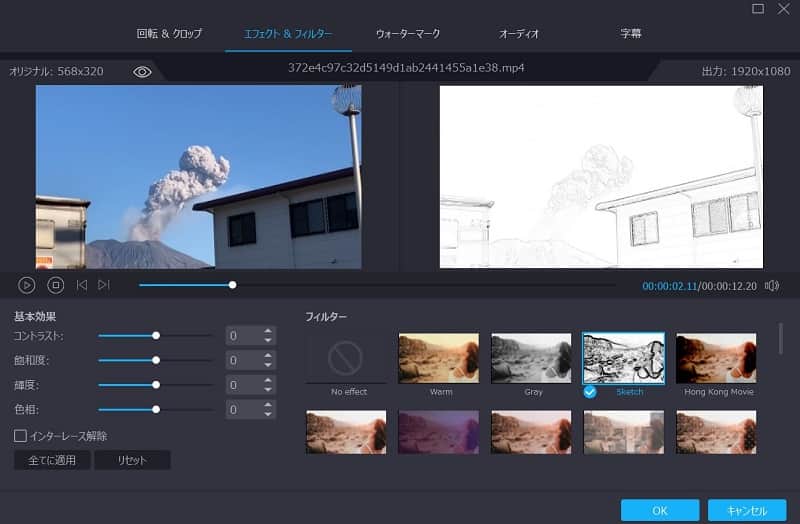800x524 pixels.
Task: Open the 回転 & クロップ tab
Action: 170,34
